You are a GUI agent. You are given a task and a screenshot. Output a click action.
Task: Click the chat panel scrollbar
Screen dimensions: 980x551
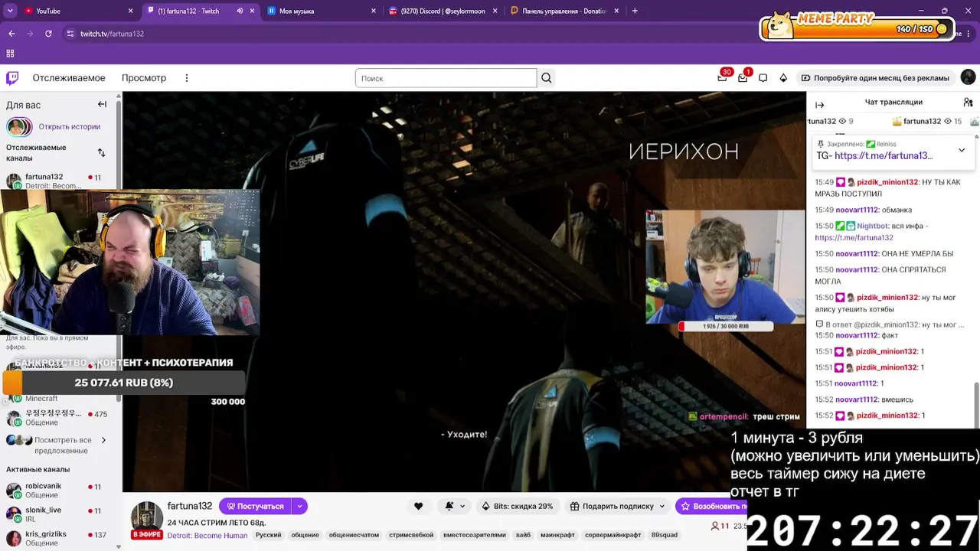pyautogui.click(x=976, y=405)
